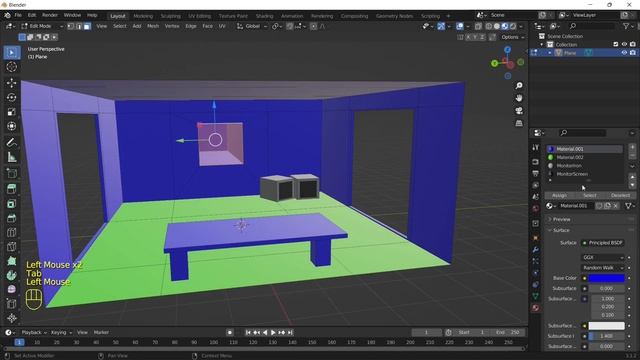The width and height of the screenshot is (640, 360).
Task: Enable edge select mode
Action: (x=79, y=26)
